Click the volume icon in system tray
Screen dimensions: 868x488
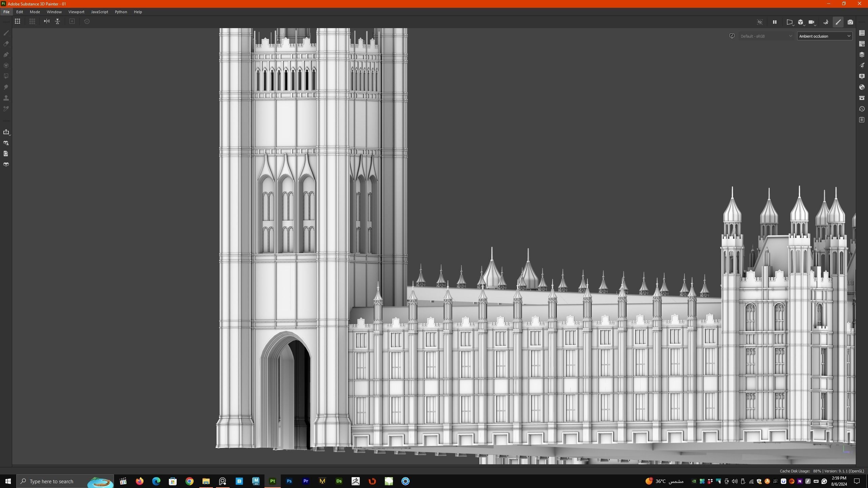tap(735, 481)
